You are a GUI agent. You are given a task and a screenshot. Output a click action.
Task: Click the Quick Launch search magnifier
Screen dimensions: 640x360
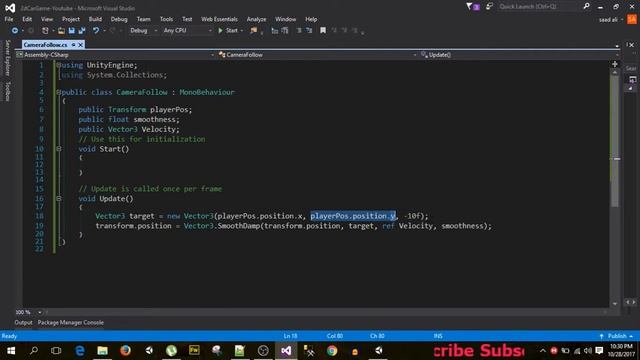click(587, 6)
